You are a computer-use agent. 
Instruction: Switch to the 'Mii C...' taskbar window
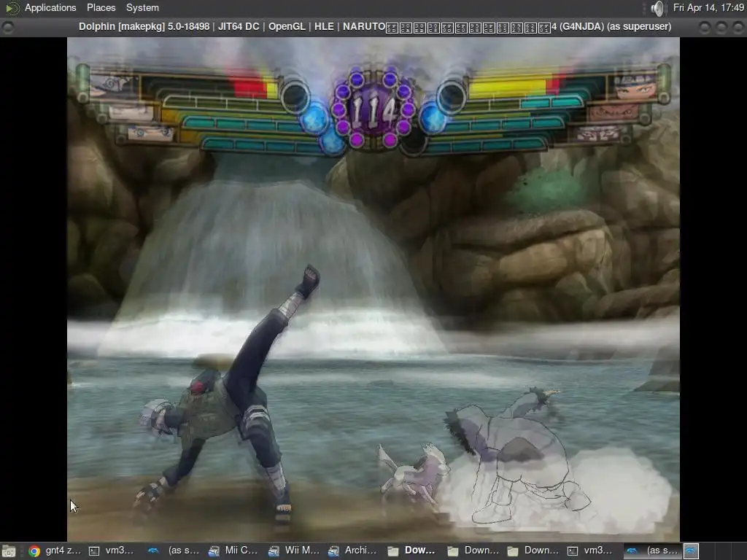(x=233, y=551)
